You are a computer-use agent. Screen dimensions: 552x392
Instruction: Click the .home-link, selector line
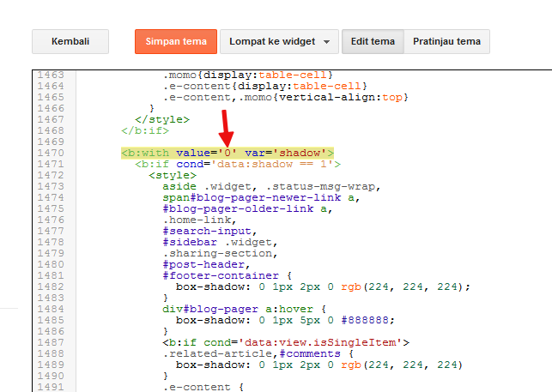pos(200,220)
